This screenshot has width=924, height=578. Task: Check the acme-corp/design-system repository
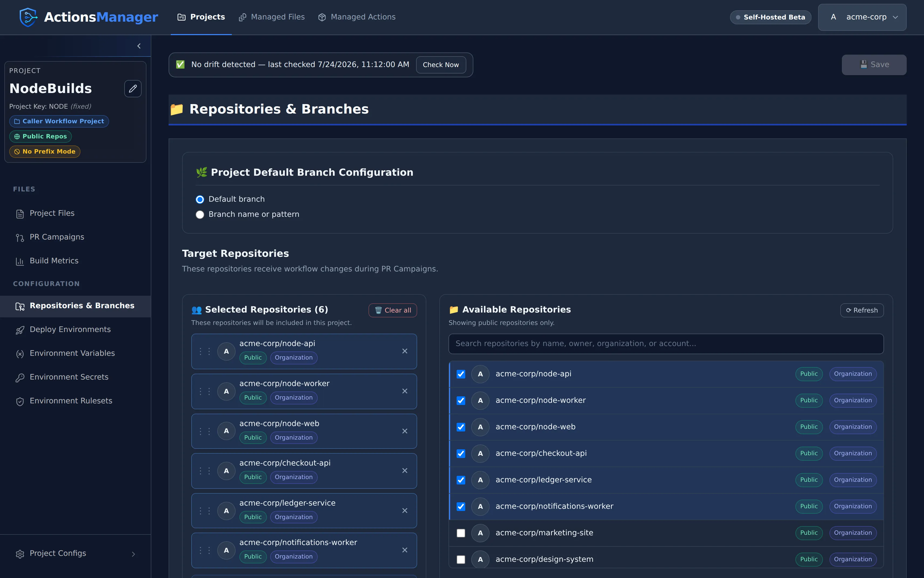click(x=461, y=559)
